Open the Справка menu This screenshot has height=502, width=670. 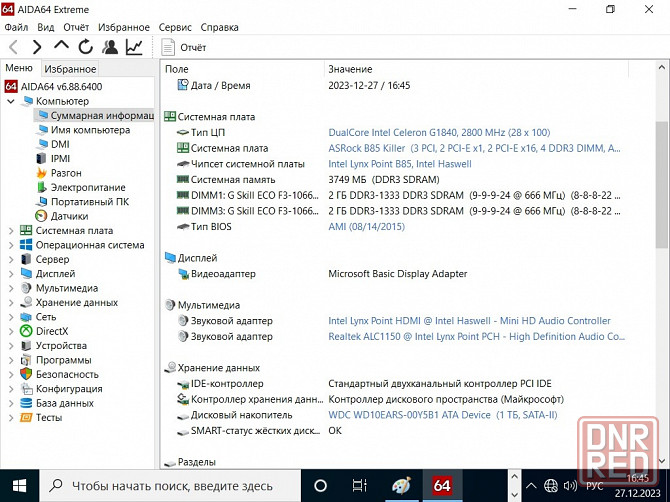point(219,27)
